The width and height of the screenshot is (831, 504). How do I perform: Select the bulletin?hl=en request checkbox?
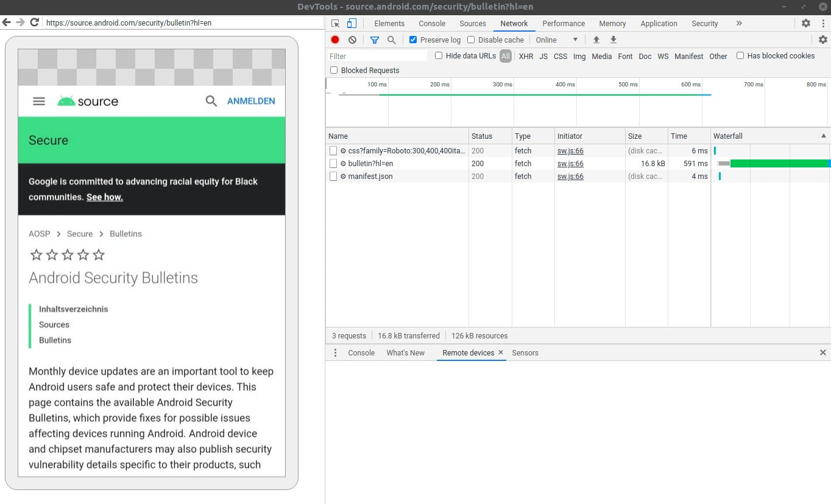click(x=333, y=164)
